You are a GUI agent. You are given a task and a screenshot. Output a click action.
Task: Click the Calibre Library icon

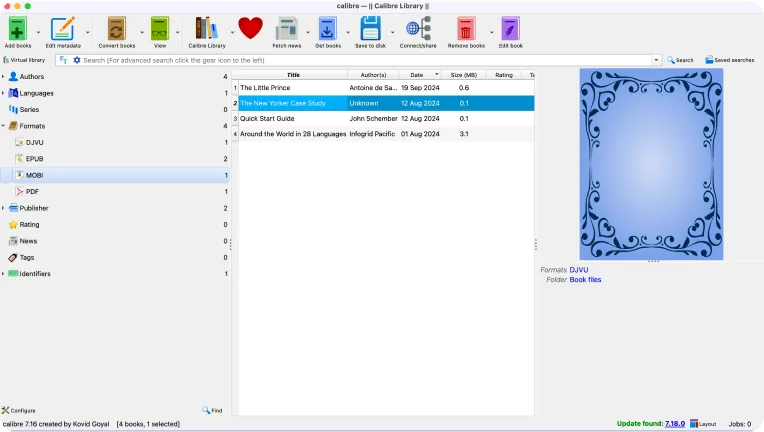click(207, 29)
